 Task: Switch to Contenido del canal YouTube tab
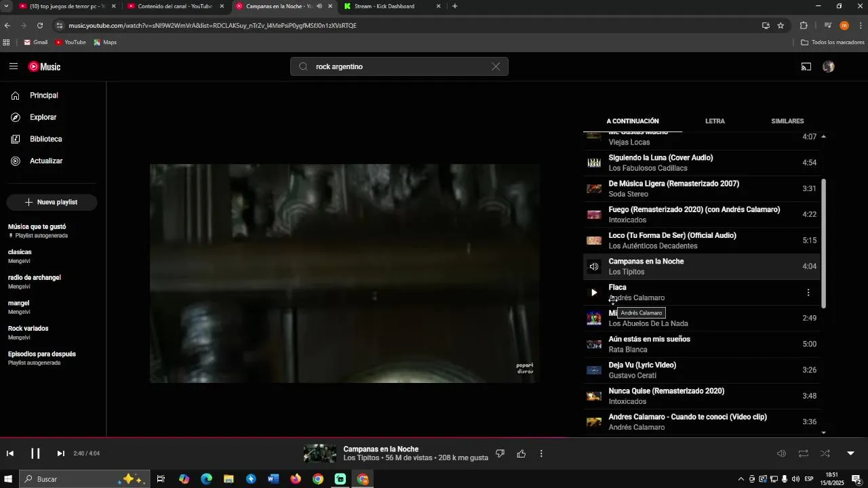pos(174,6)
